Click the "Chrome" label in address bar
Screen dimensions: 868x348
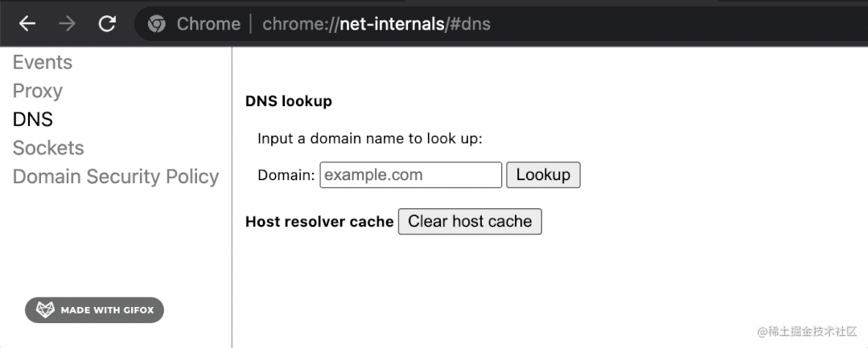coord(208,24)
